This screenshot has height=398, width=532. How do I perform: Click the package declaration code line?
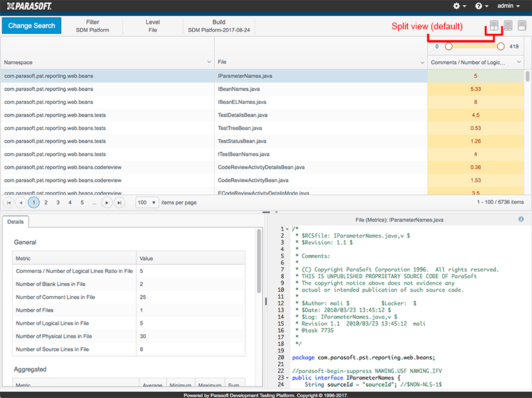363,357
